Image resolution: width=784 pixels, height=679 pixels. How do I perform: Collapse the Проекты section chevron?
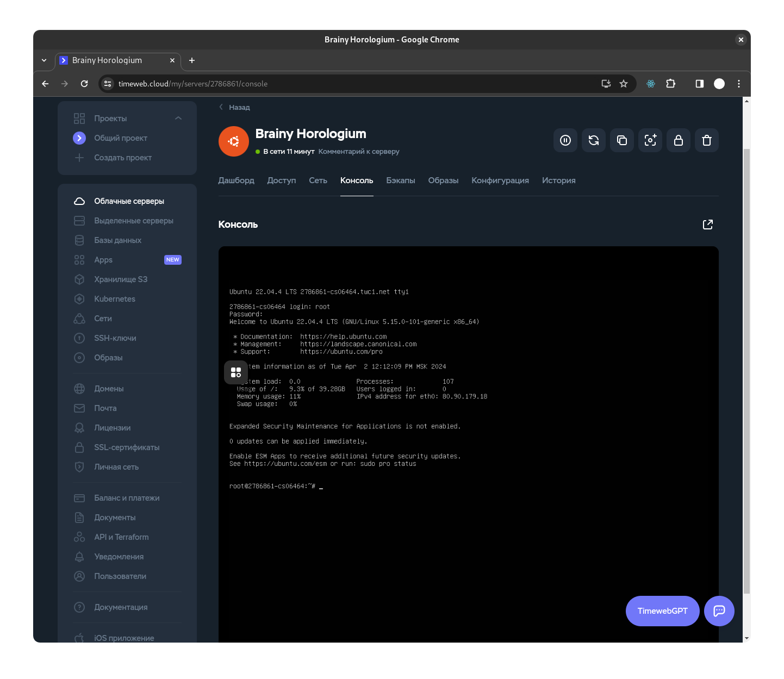[x=178, y=119]
